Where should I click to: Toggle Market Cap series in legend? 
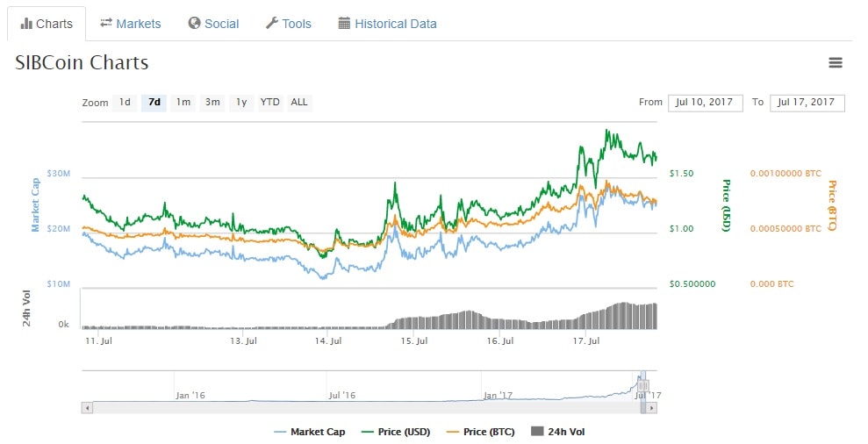click(309, 432)
